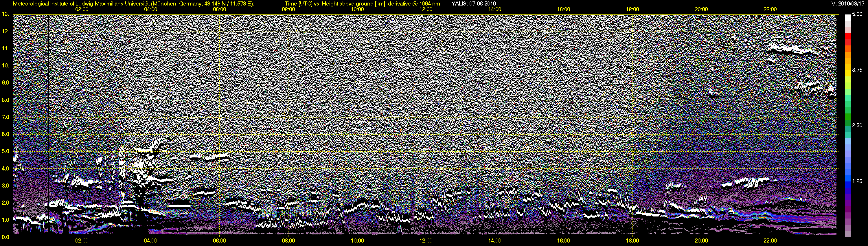
Task: Click the 11. height axis label
Action: (x=5, y=49)
